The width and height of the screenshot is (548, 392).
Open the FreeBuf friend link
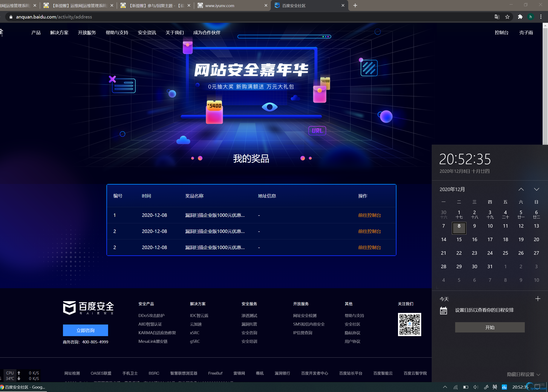tap(215, 373)
